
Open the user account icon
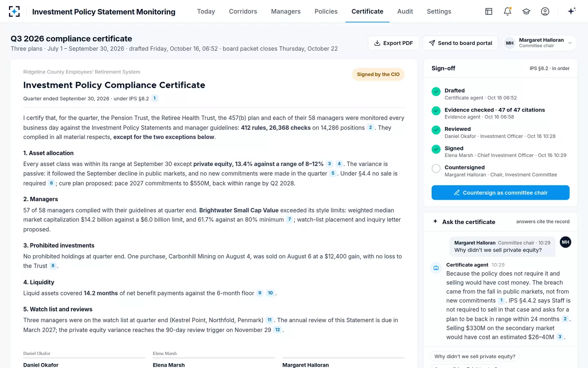point(545,11)
